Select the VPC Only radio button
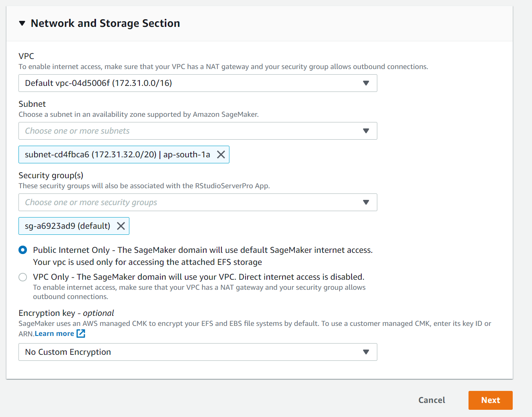The height and width of the screenshot is (417, 532). [23, 277]
